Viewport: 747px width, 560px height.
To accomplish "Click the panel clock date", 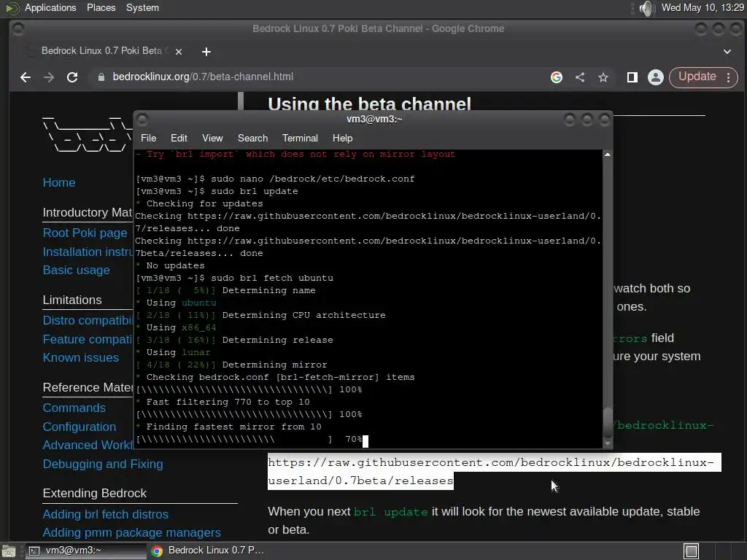I will point(703,7).
